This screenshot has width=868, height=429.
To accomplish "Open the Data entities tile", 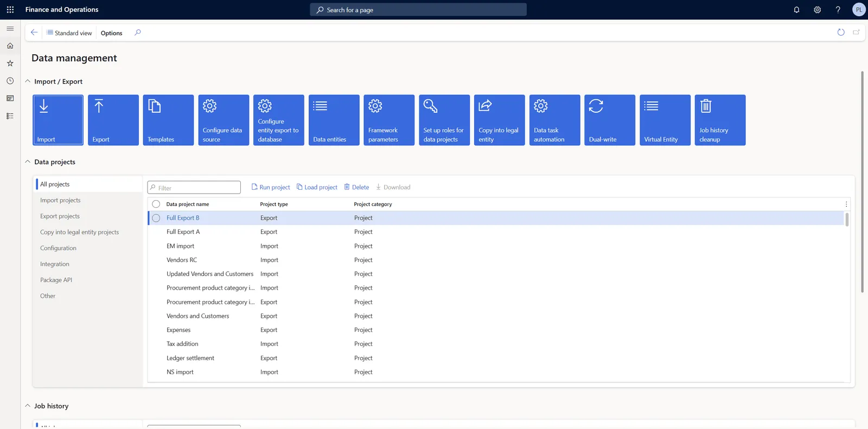I will pos(334,120).
